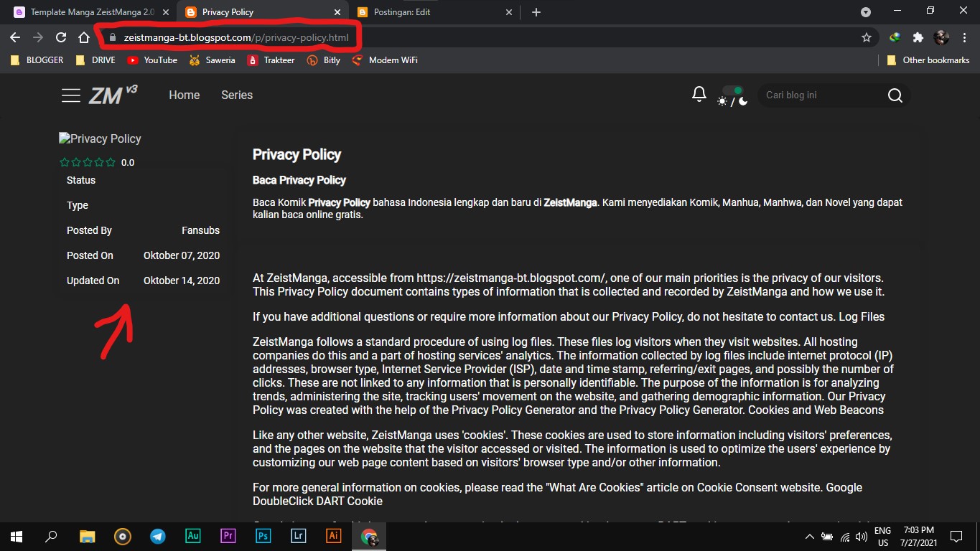Click 'Oktober 07, 2020' posted date

pos(182,255)
